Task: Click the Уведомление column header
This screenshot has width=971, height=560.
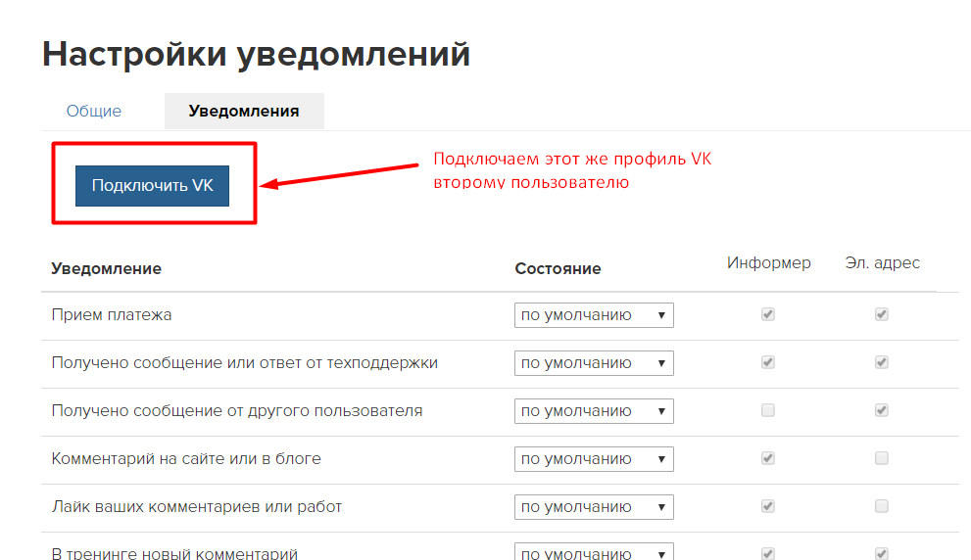Action: point(107,268)
